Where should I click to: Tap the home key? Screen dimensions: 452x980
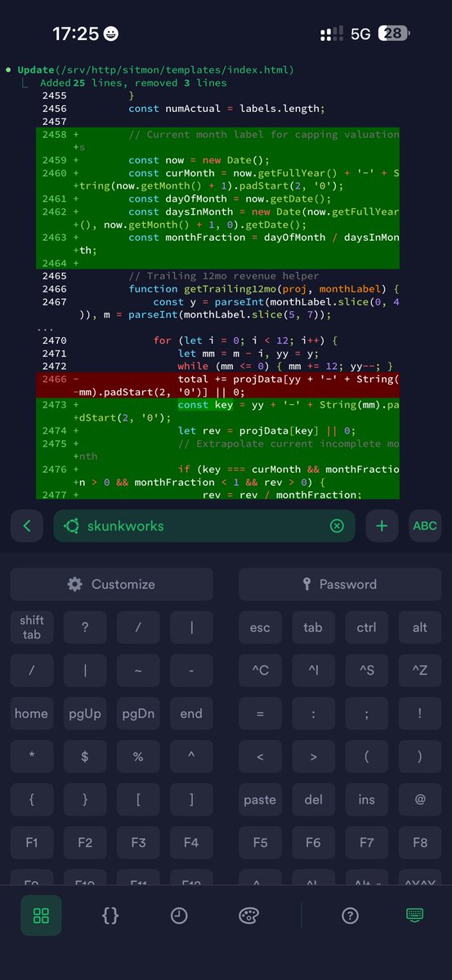[32, 714]
